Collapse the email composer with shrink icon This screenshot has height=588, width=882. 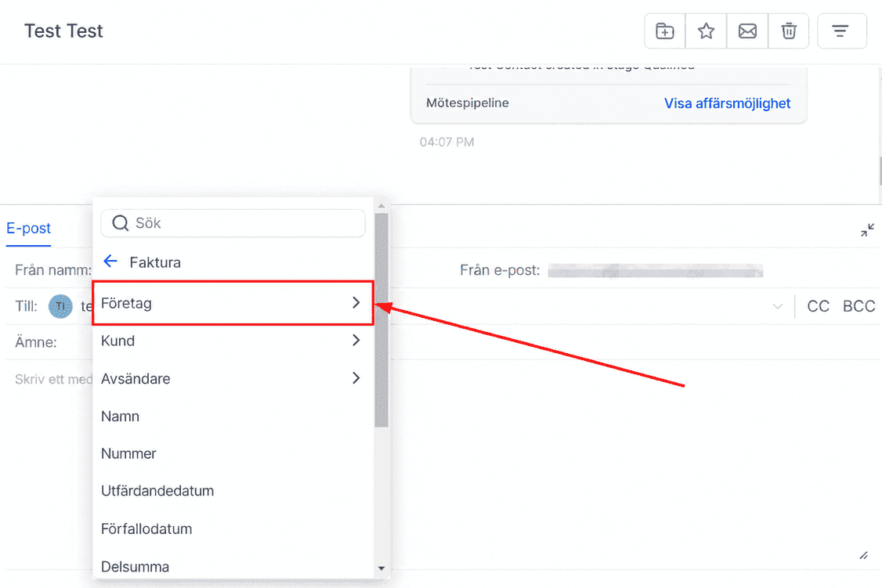point(867,229)
